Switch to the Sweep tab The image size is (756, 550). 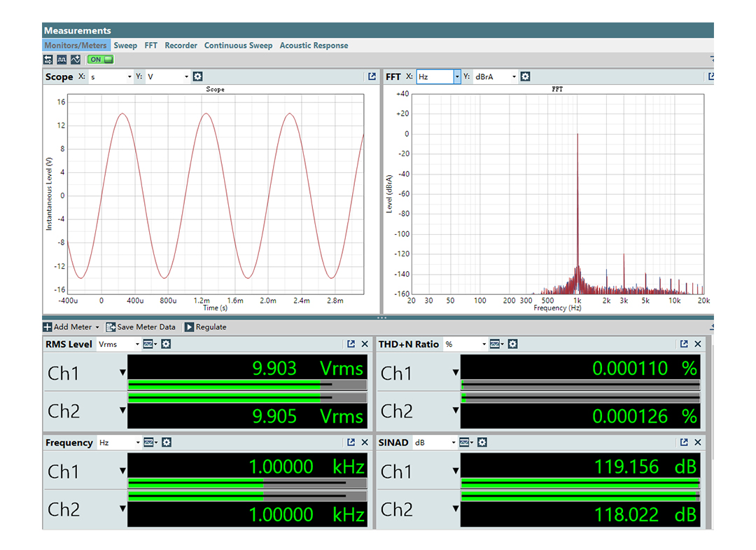(x=125, y=46)
